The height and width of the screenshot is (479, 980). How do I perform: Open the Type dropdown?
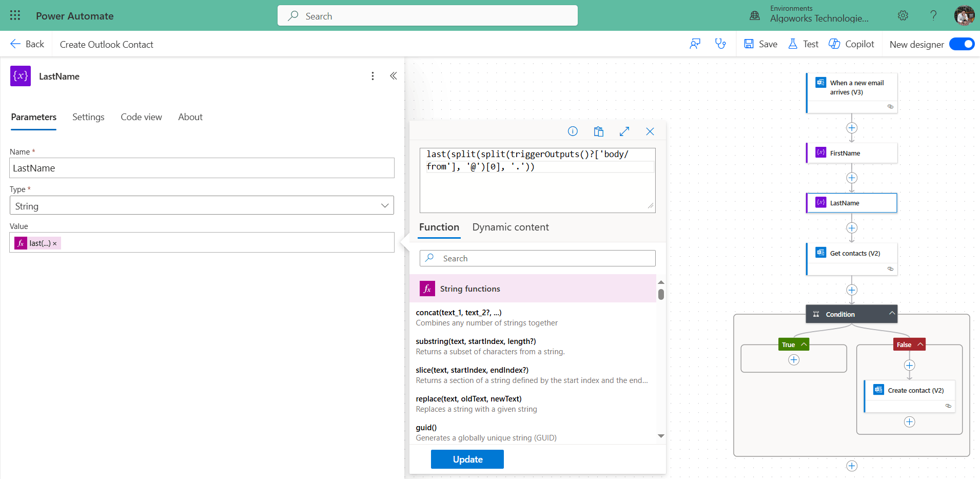click(202, 206)
